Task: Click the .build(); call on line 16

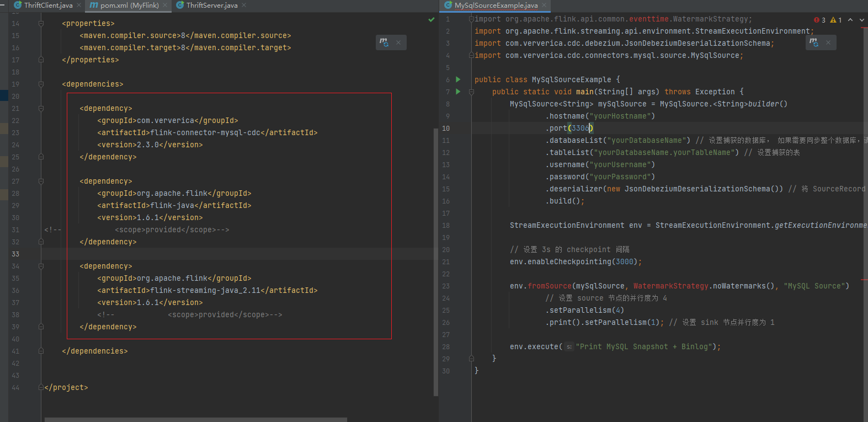Action: (565, 201)
